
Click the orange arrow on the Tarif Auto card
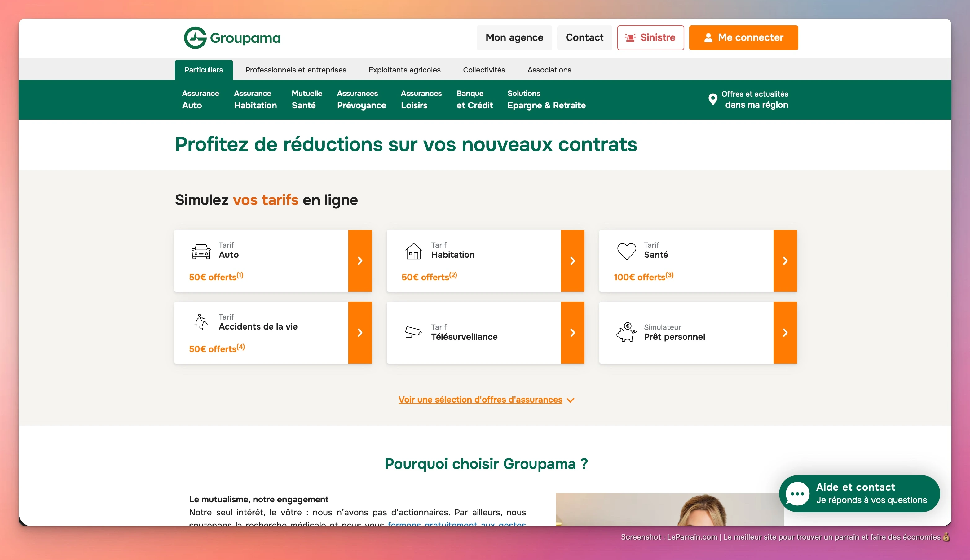(360, 260)
